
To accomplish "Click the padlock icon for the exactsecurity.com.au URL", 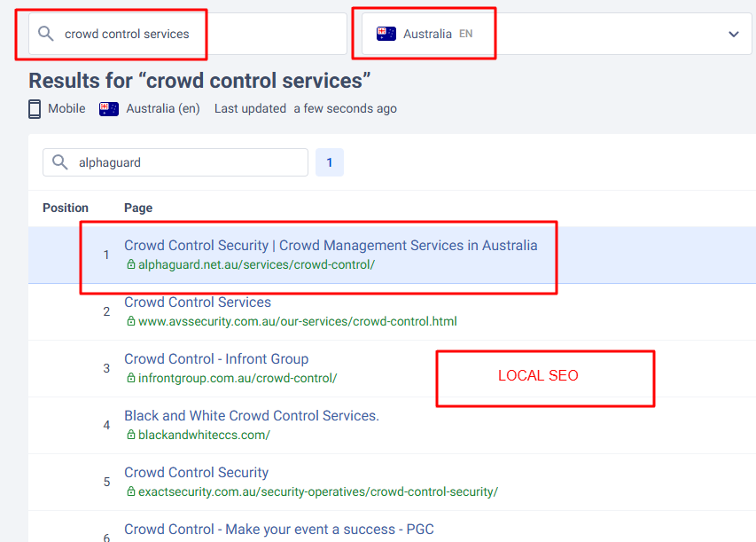I will click(130, 491).
